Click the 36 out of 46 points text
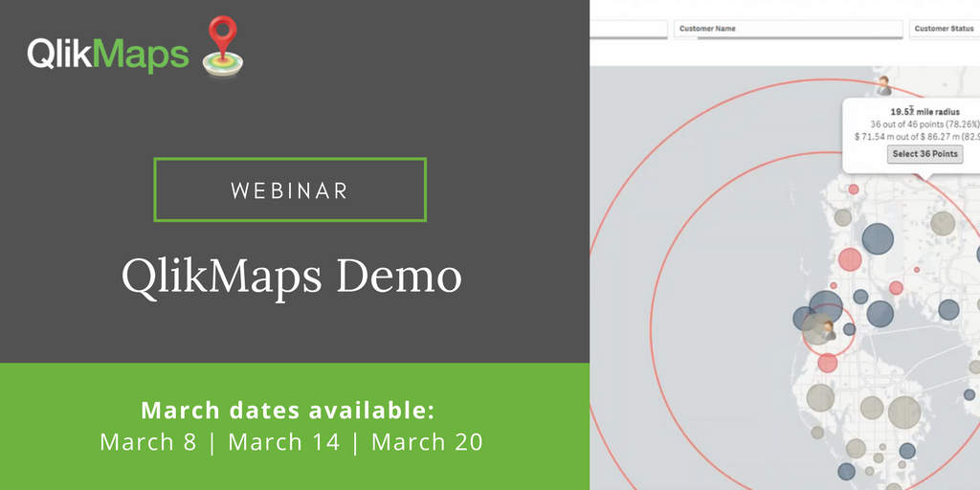 click(x=925, y=123)
